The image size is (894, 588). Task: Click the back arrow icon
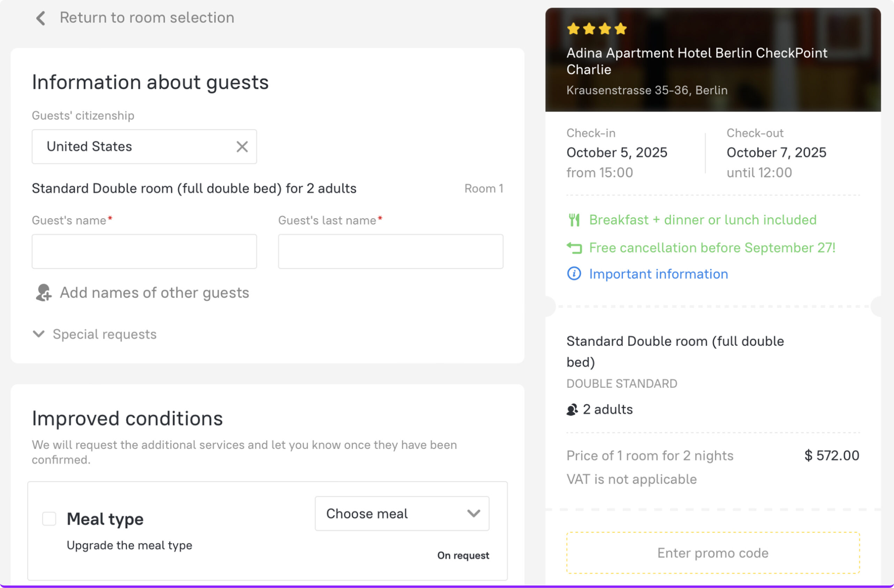click(x=41, y=18)
